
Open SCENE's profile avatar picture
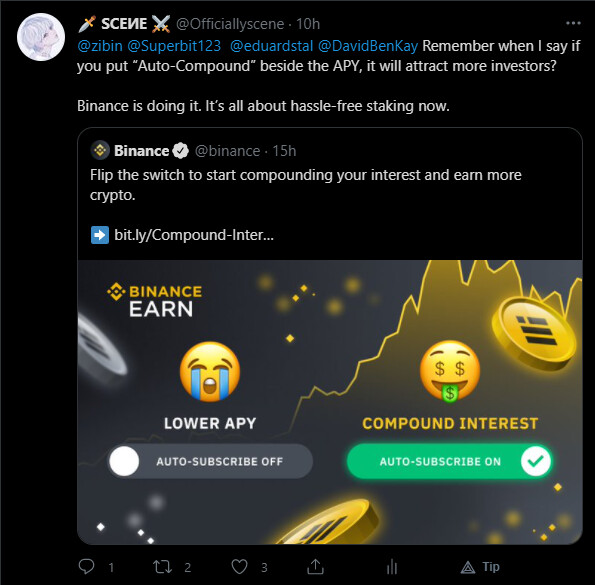[41, 37]
